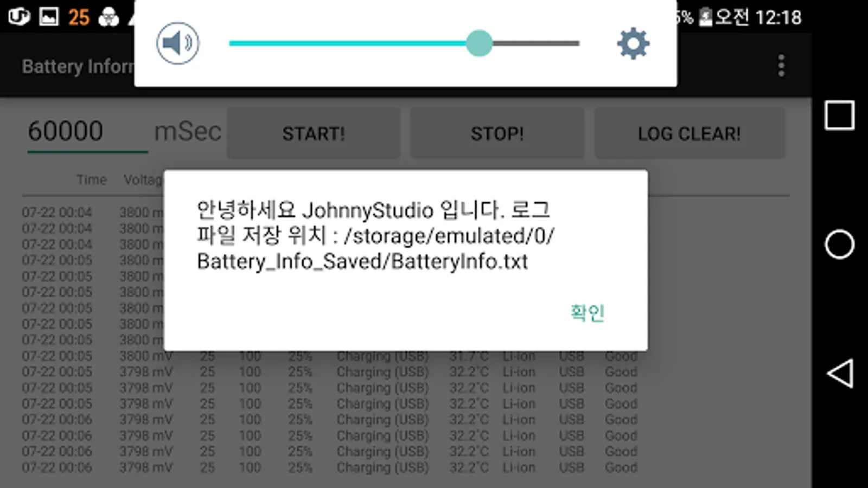The height and width of the screenshot is (488, 868).
Task: Click the grey end of volume track
Action: tap(536, 43)
